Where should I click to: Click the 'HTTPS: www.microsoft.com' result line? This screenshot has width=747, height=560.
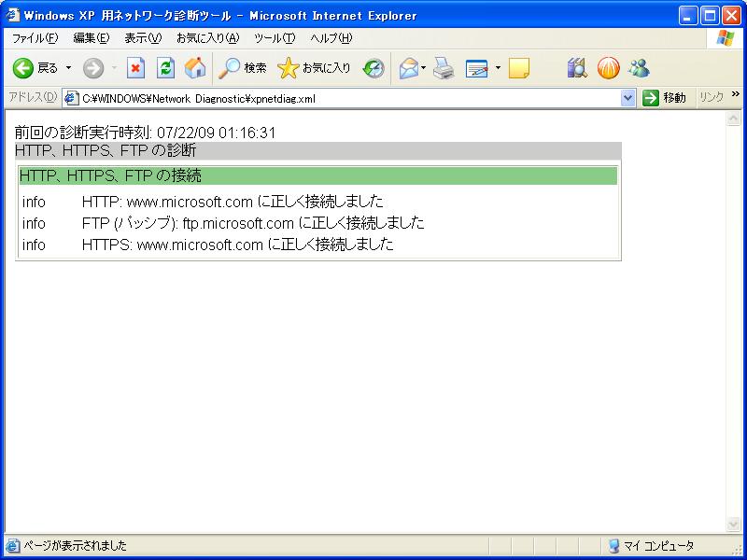pyautogui.click(x=238, y=245)
